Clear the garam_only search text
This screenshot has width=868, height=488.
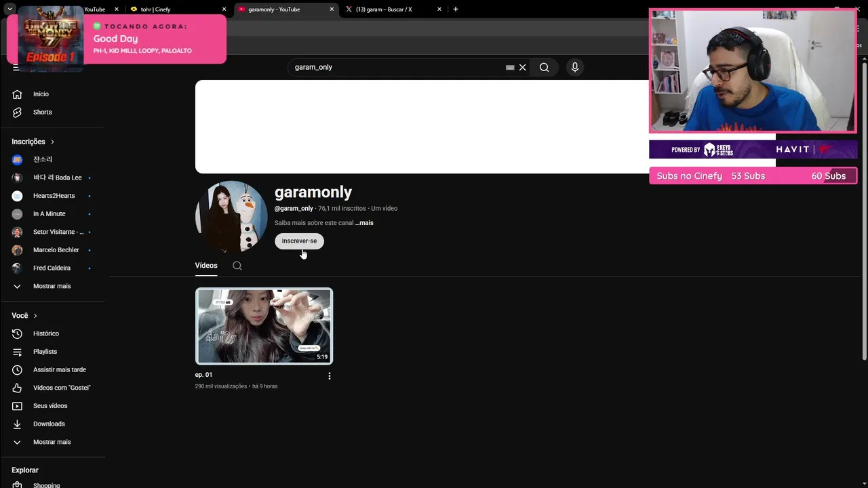pos(522,67)
